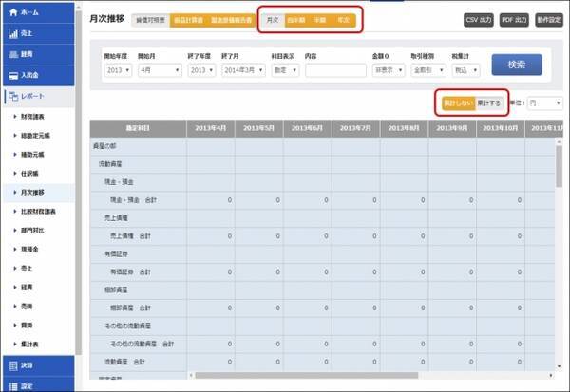Switch to the 貸借対照表 tab
Screen dimensions: 570x392
[x=150, y=19]
